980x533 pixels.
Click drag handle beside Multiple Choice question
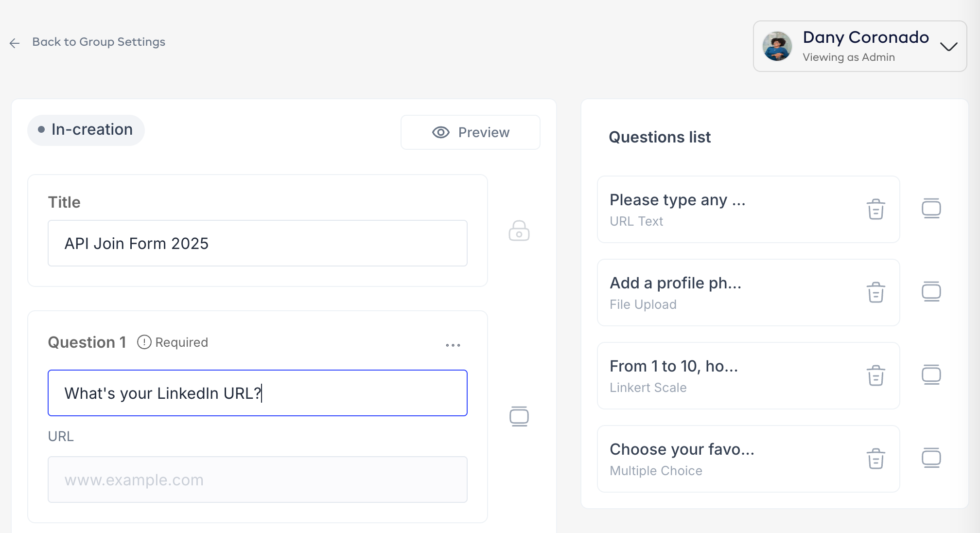[931, 458]
